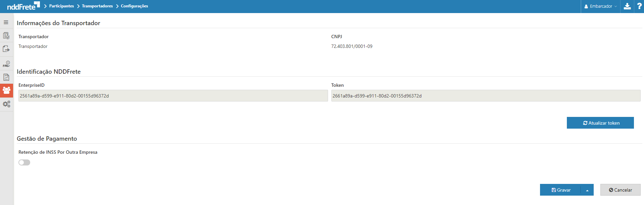
Task: Click the download icon in header
Action: point(627,6)
